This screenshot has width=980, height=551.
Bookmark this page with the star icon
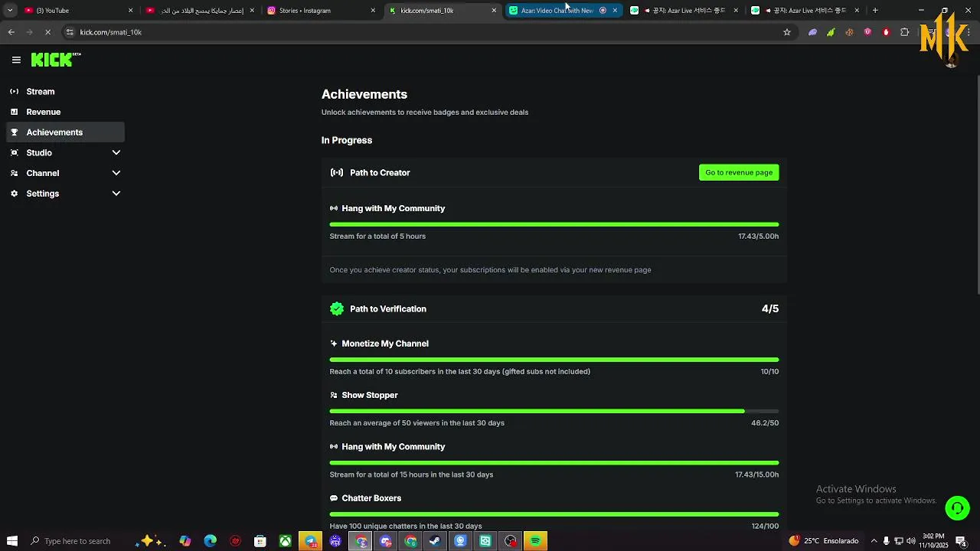pos(786,32)
